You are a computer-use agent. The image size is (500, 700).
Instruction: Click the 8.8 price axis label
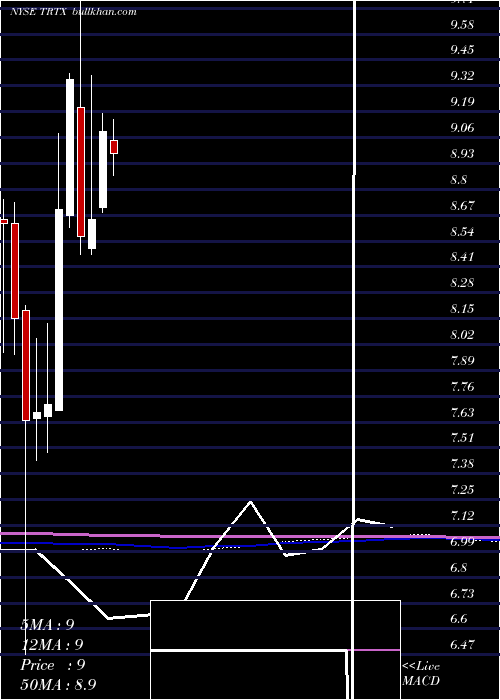459,180
